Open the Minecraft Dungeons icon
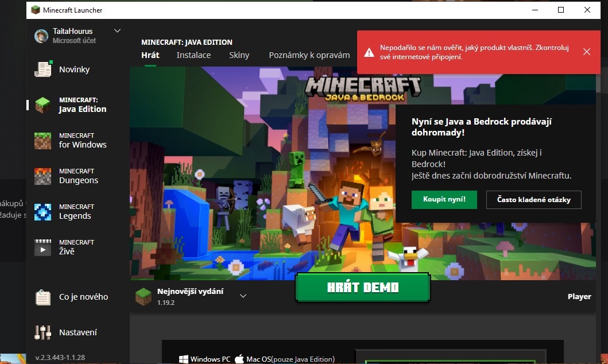This screenshot has width=608, height=364. (x=42, y=176)
